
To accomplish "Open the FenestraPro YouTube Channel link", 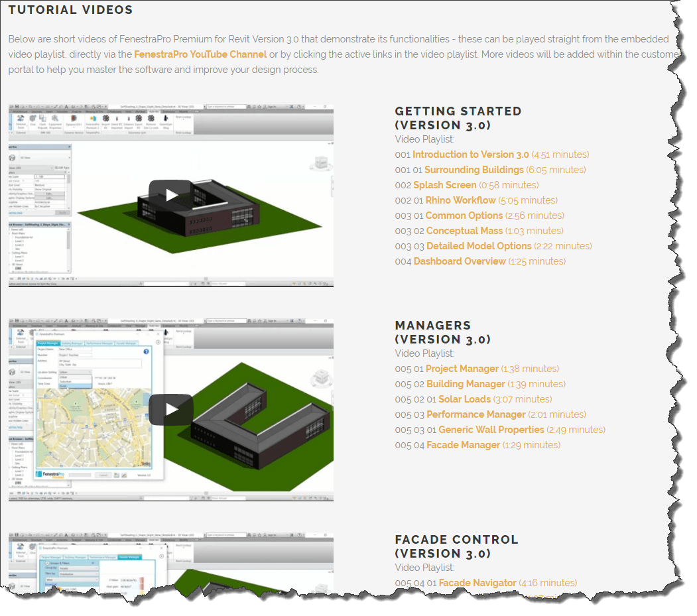I will click(x=200, y=54).
